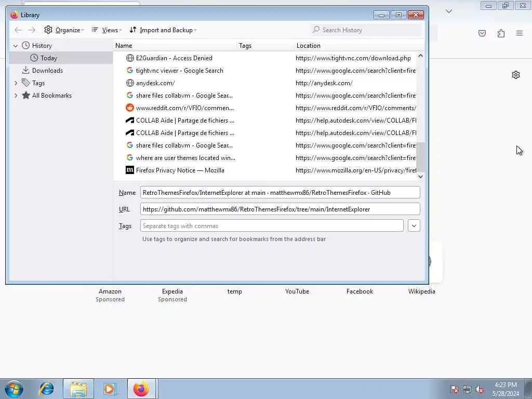Viewport: 532px width, 399px height.
Task: Open Windows Media Player from taskbar
Action: (110, 389)
